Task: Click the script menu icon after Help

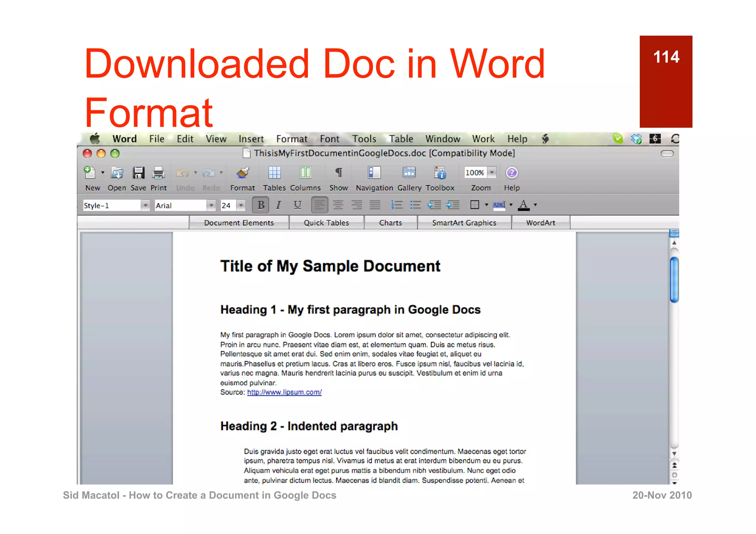Action: click(545, 139)
